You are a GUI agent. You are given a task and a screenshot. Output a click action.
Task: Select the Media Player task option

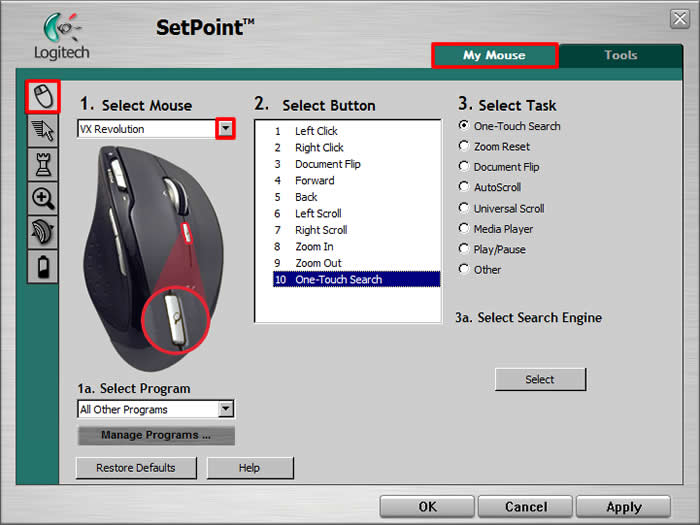464,229
